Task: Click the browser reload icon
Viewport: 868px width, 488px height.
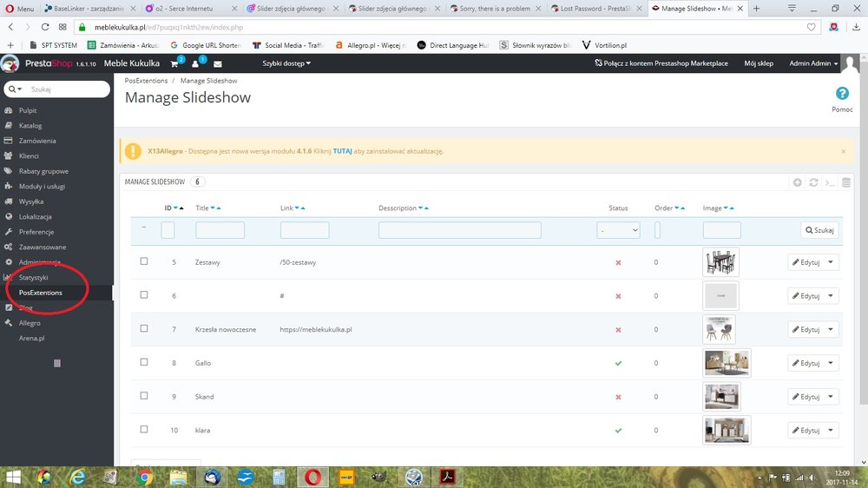Action: tap(45, 27)
